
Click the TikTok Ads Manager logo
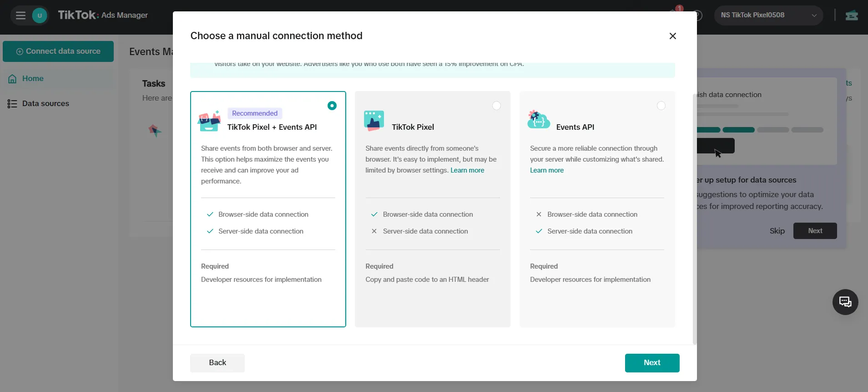tap(103, 15)
